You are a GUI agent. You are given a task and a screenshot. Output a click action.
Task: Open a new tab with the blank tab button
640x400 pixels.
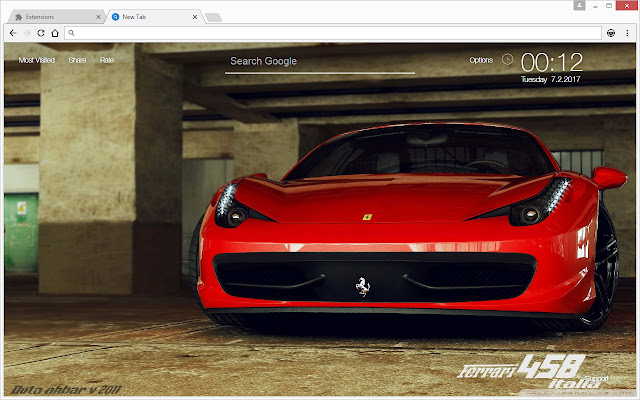[213, 17]
